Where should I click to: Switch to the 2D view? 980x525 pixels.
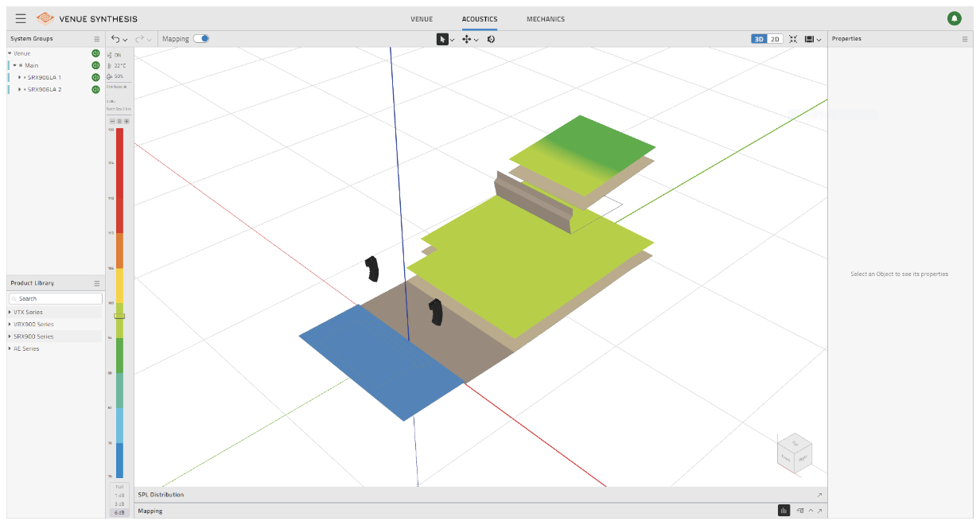pos(775,38)
